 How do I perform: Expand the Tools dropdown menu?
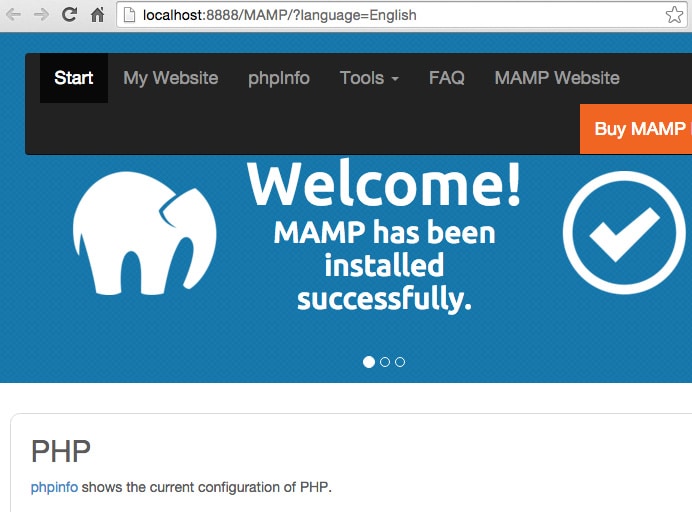tap(369, 78)
